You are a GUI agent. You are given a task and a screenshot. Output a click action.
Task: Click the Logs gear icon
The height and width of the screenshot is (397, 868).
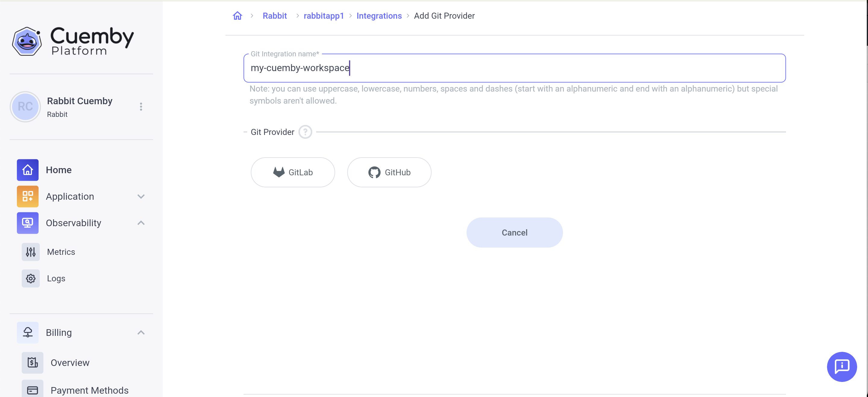pos(31,279)
